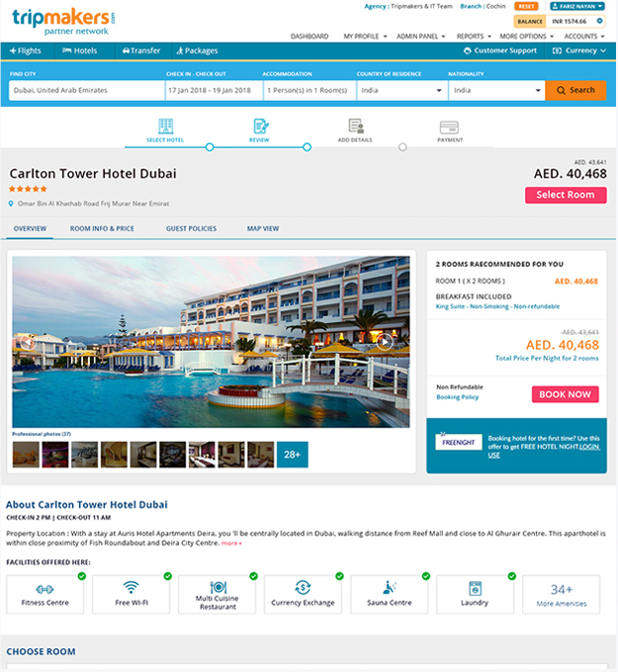Open the Booking Policy link
618x672 pixels.
[457, 397]
